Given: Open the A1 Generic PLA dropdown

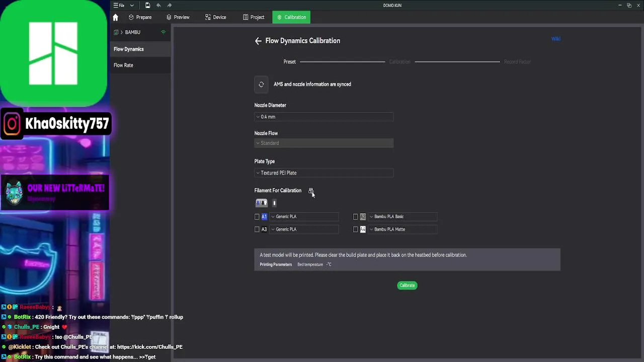Looking at the screenshot, I should [x=304, y=217].
